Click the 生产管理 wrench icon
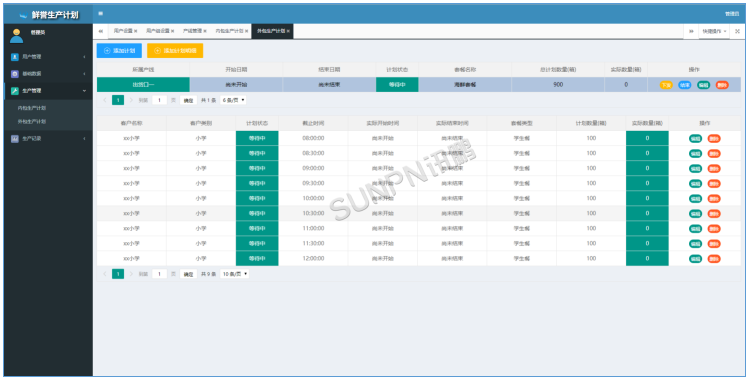750x382 pixels. point(15,91)
